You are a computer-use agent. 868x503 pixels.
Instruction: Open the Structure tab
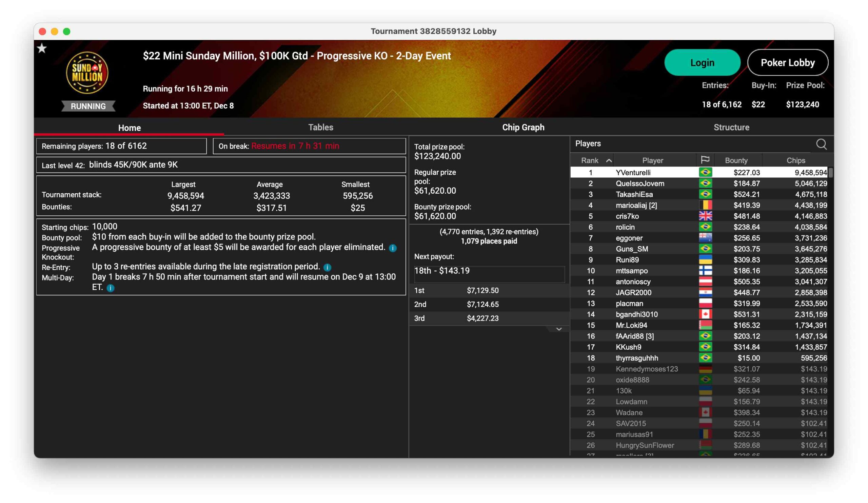coord(731,127)
